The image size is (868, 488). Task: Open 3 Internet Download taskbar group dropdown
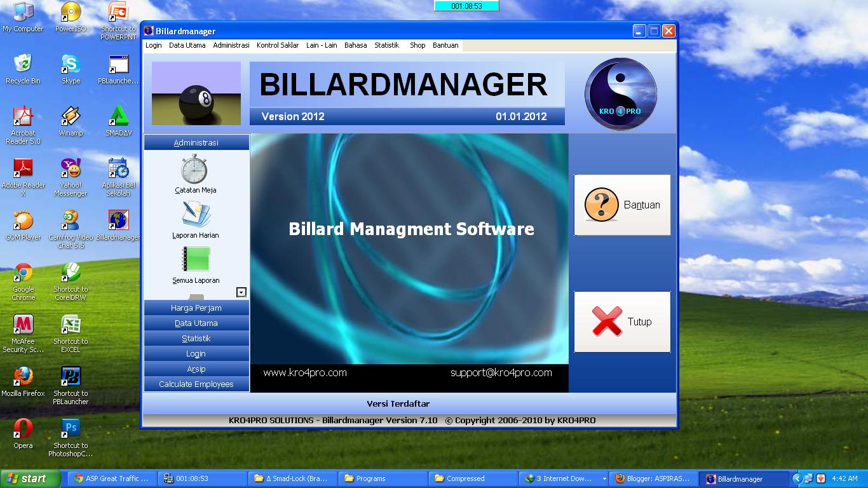click(604, 478)
